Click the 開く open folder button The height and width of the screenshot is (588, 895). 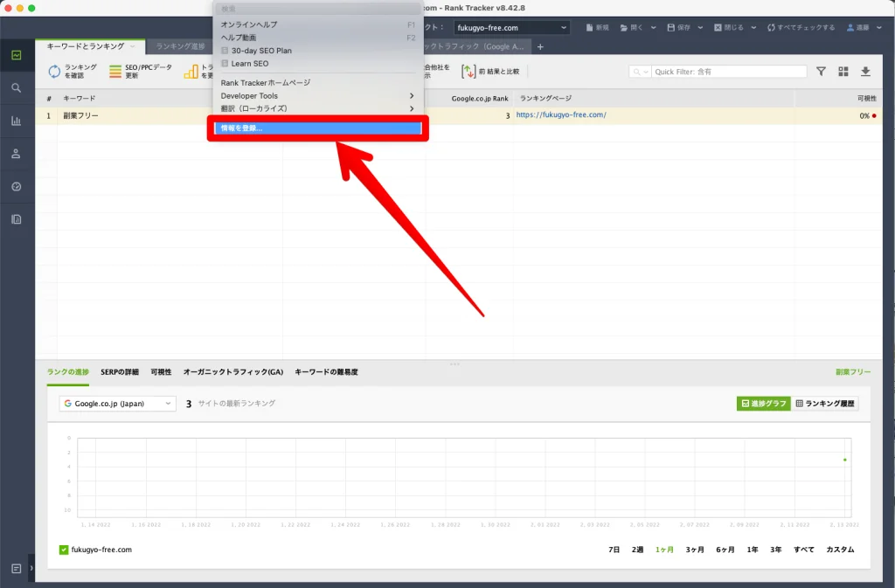pos(631,27)
